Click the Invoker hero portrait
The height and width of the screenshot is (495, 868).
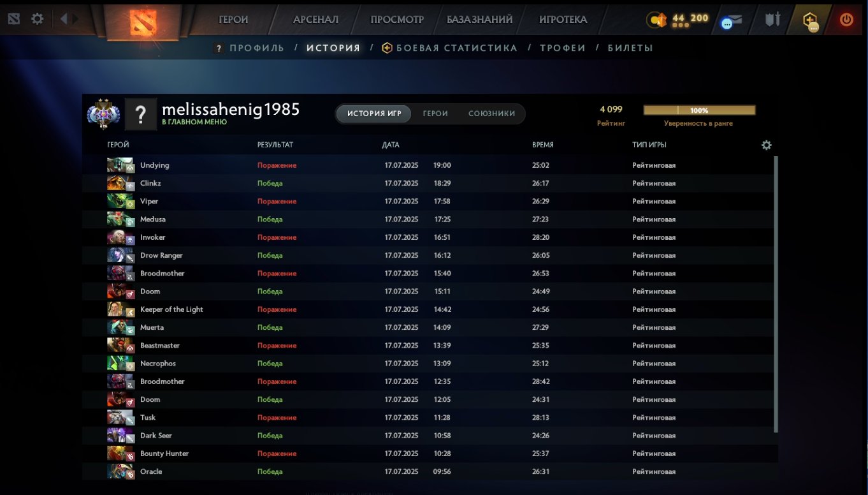pos(120,237)
